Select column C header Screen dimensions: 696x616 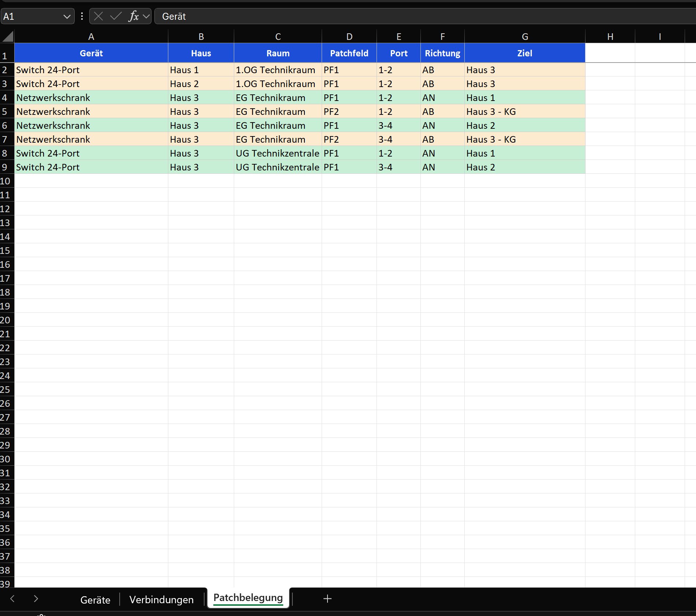pyautogui.click(x=278, y=37)
